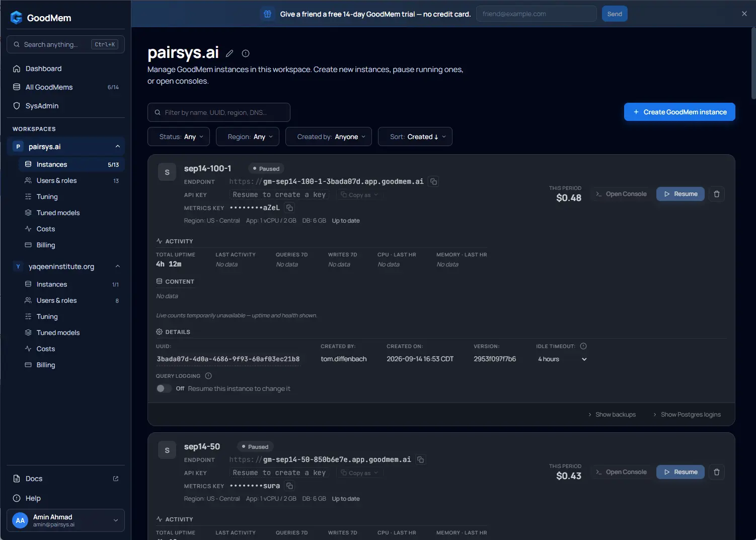
Task: Open pairsys.ai Users & roles
Action: tap(72, 180)
